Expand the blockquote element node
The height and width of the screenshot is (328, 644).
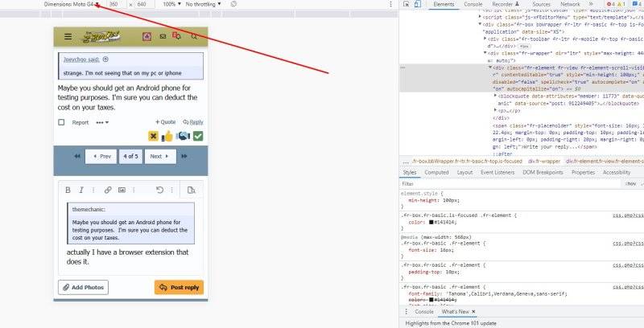[x=495, y=96]
